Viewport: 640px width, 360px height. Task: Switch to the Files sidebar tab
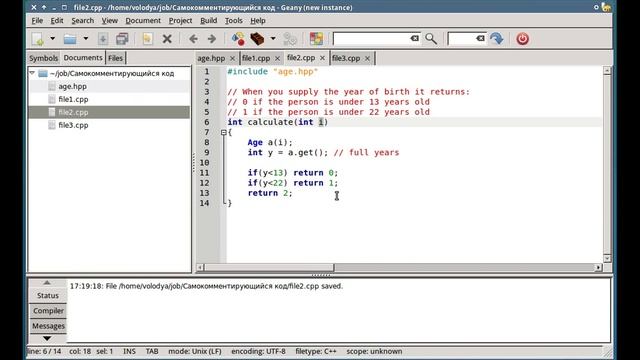(x=116, y=58)
